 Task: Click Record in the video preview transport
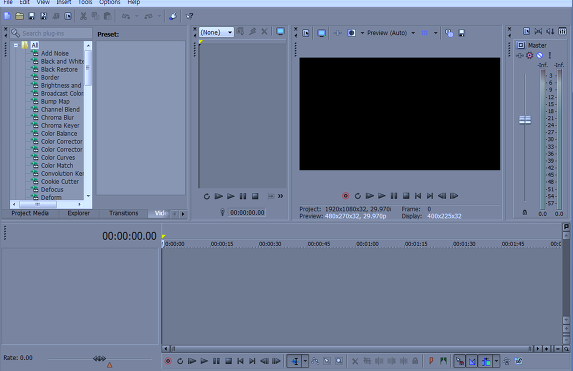345,196
